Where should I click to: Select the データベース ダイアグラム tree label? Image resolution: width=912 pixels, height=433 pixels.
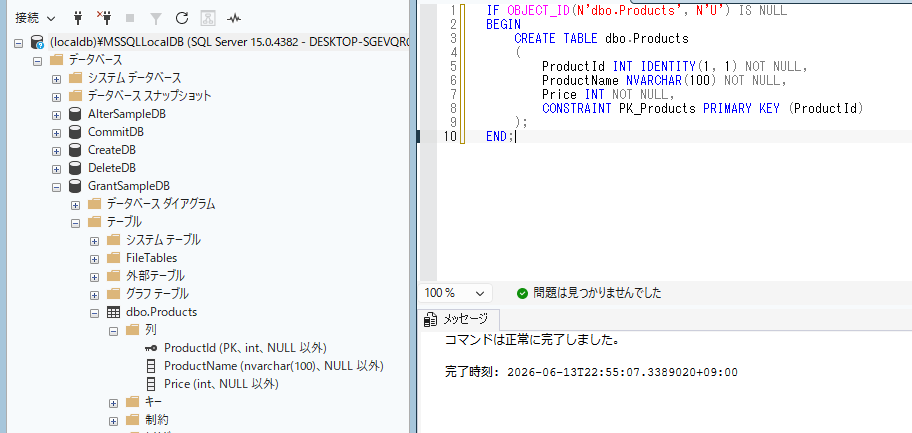pos(161,204)
